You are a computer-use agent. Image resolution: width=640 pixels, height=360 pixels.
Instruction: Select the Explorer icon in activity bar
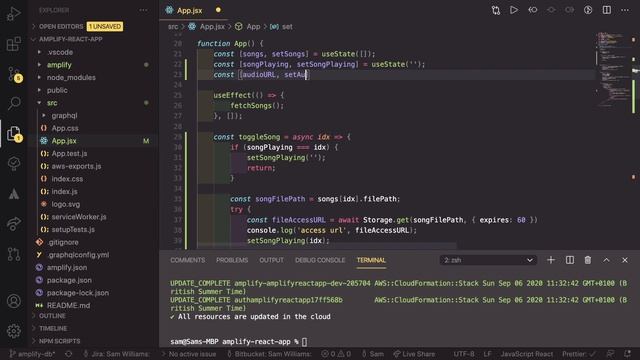point(14,133)
